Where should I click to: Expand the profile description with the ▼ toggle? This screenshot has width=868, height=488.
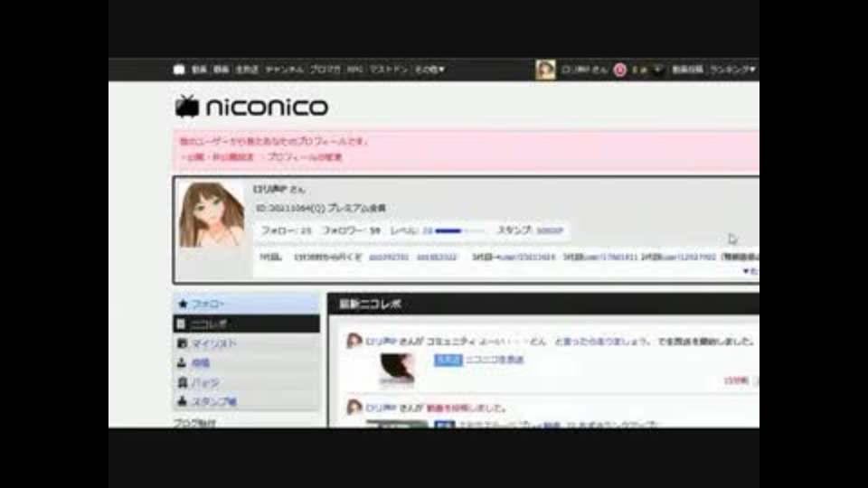(750, 271)
